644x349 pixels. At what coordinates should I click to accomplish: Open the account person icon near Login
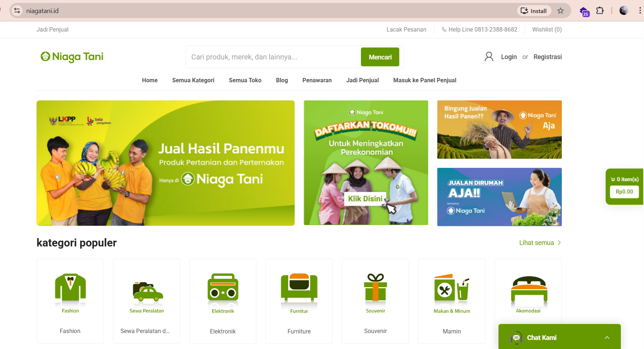[489, 57]
